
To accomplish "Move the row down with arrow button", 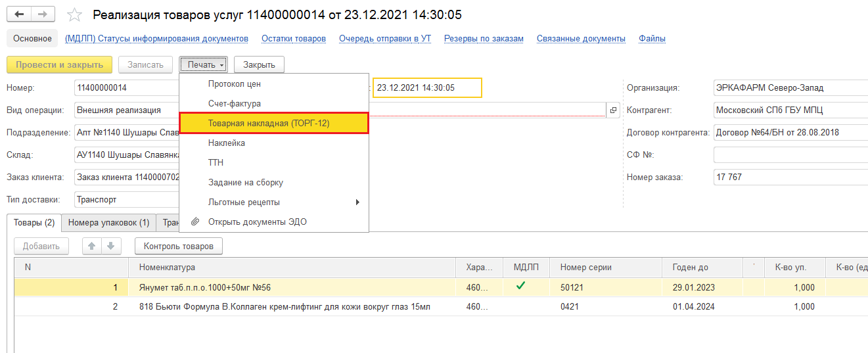I will point(110,247).
